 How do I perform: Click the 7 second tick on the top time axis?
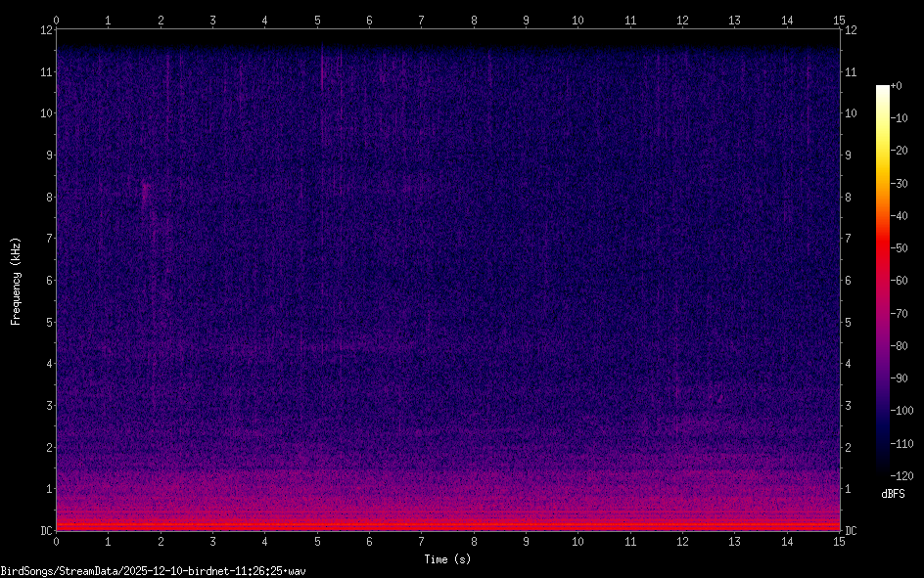point(421,20)
